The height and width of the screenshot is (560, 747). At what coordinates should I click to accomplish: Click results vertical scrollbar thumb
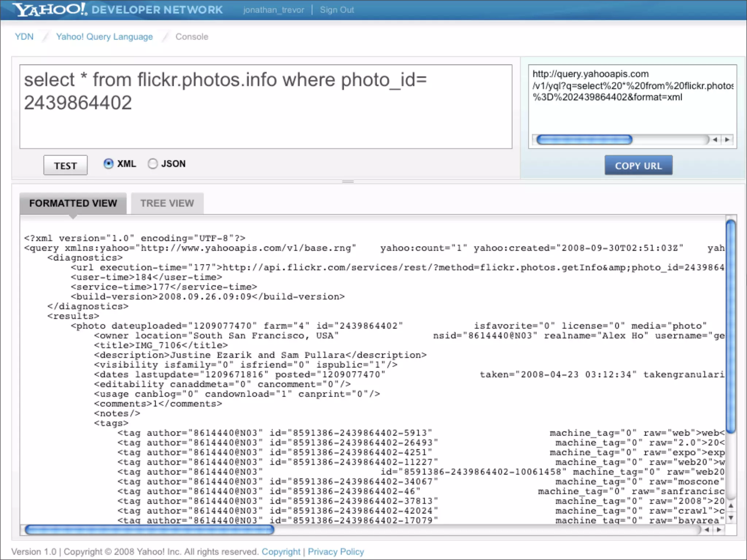pos(731,327)
